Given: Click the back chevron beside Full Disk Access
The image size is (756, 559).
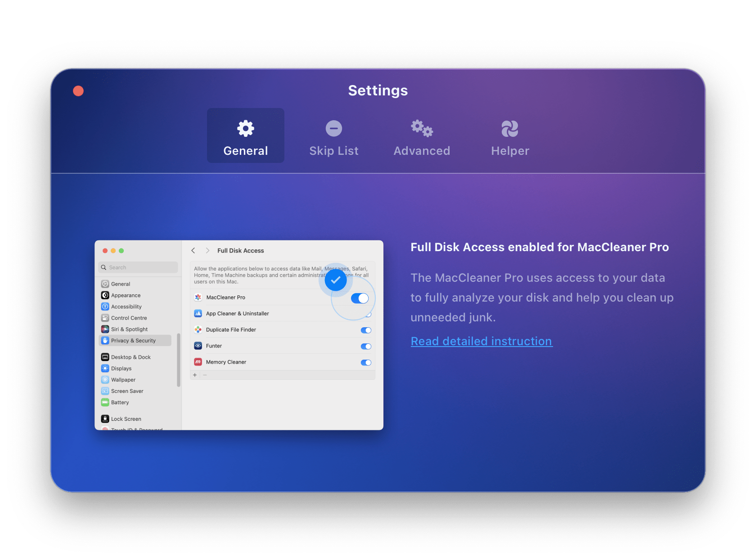Looking at the screenshot, I should 193,251.
